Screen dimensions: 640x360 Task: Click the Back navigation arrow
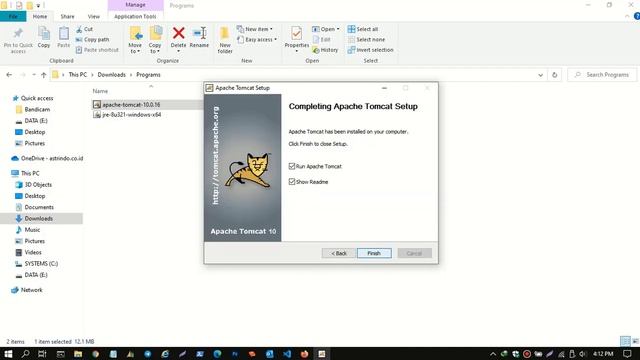9,75
